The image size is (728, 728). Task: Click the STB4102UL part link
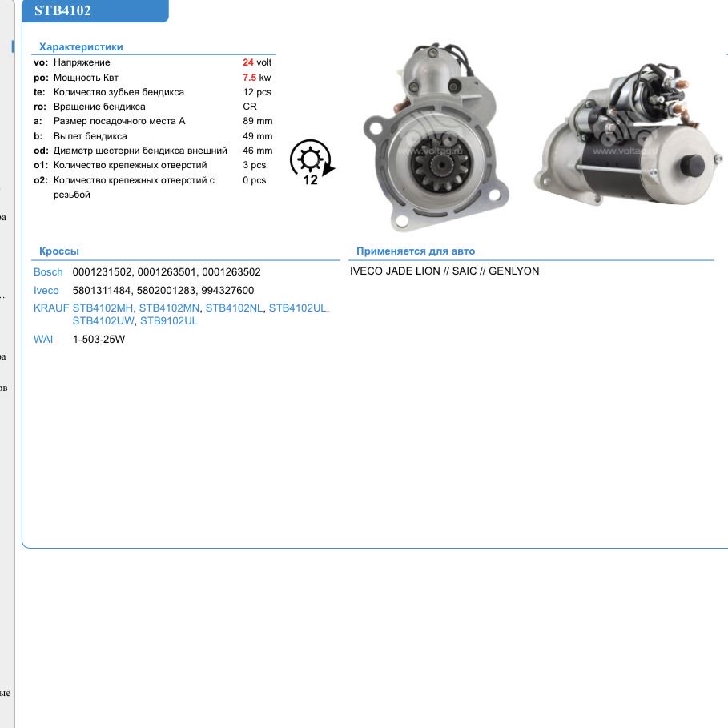(297, 308)
